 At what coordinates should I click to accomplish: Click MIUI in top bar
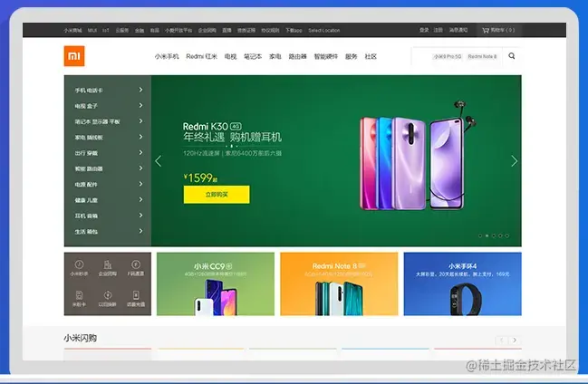92,31
